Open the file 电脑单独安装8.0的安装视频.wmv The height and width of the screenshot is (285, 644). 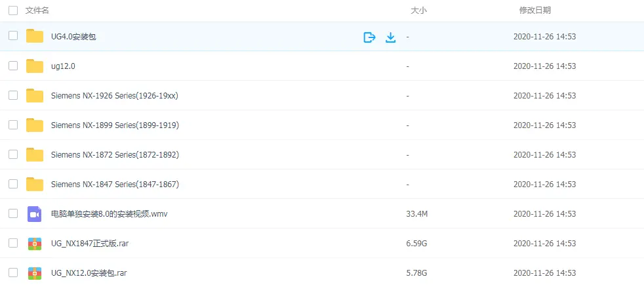110,214
